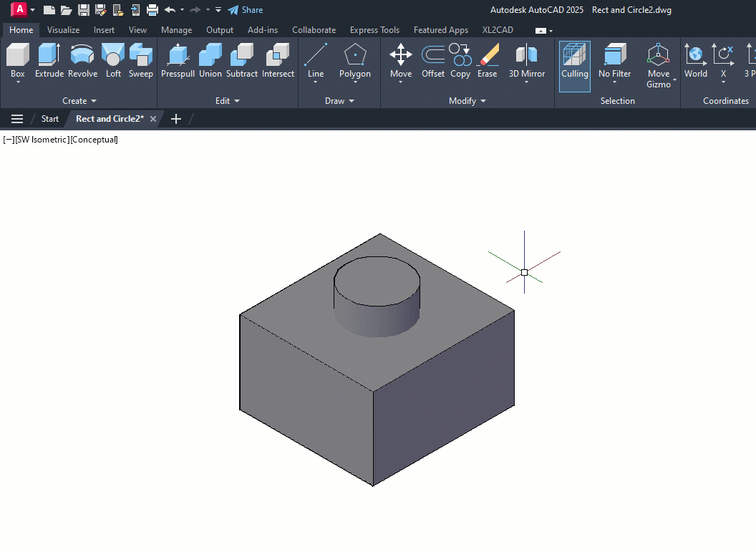Click the Offset tool

(x=433, y=60)
